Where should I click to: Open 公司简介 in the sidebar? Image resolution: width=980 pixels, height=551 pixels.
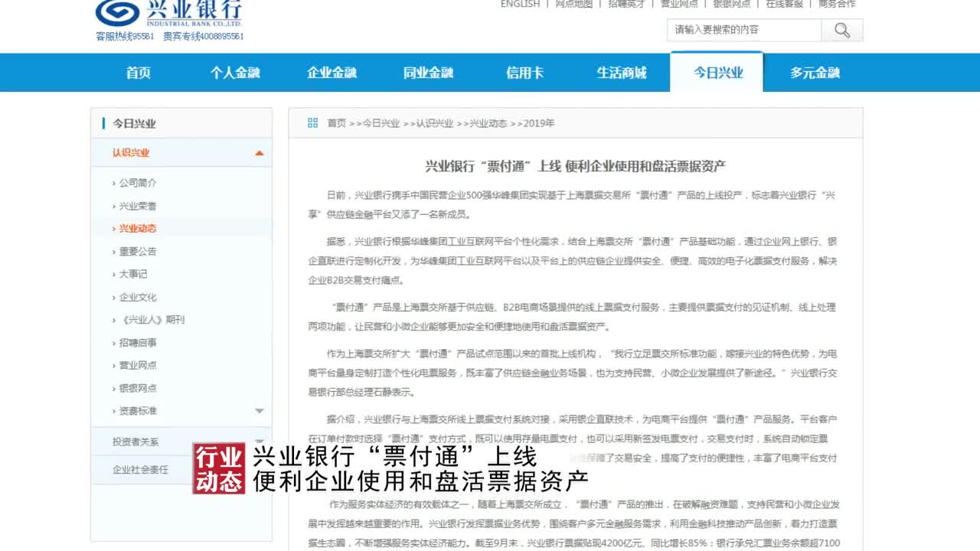tap(138, 183)
